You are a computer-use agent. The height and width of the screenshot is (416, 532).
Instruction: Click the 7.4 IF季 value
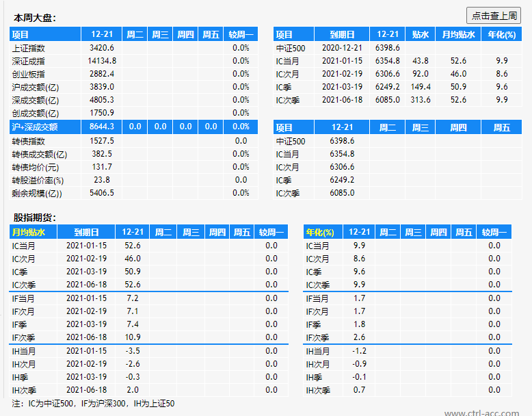click(133, 324)
